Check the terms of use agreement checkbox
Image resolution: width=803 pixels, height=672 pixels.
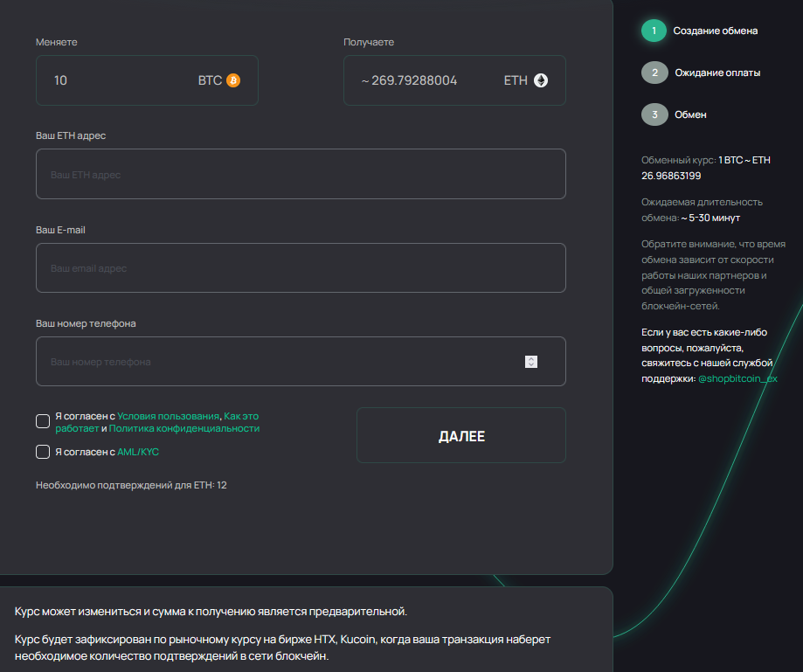[43, 422]
